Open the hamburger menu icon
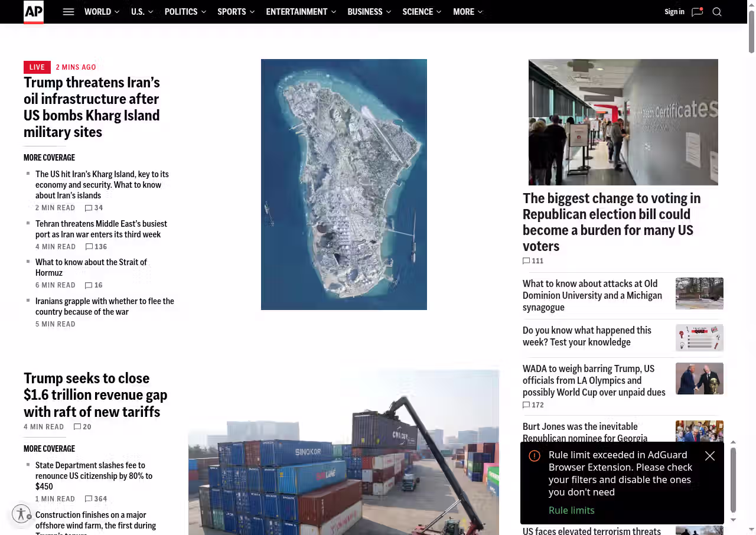This screenshot has width=756, height=535. (69, 12)
